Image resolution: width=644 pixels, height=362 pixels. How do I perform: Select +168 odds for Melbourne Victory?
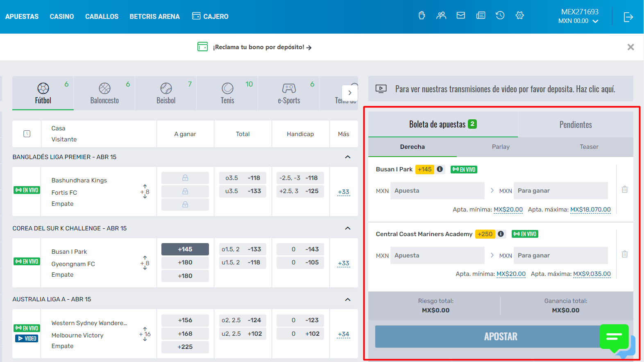tap(185, 334)
